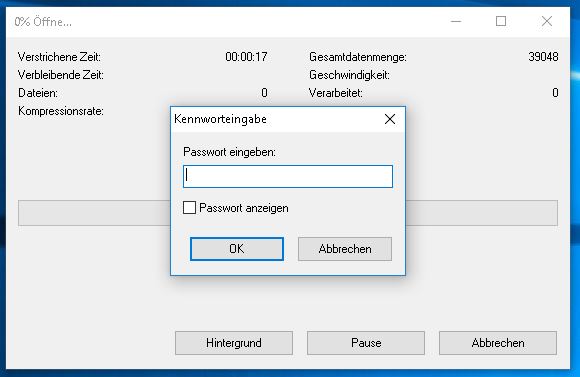The width and height of the screenshot is (580, 377).
Task: Click the Verarbeitet label
Action: point(335,93)
